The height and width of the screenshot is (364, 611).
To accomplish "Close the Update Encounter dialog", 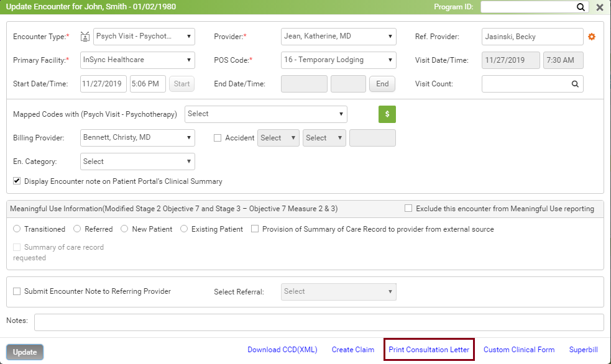I will 600,7.
